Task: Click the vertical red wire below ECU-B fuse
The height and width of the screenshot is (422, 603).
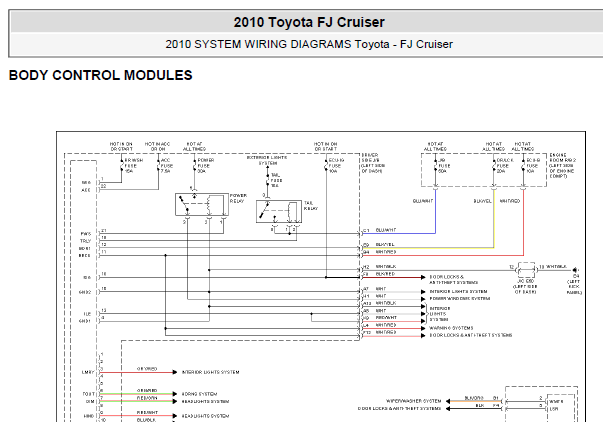Action: pos(523,222)
